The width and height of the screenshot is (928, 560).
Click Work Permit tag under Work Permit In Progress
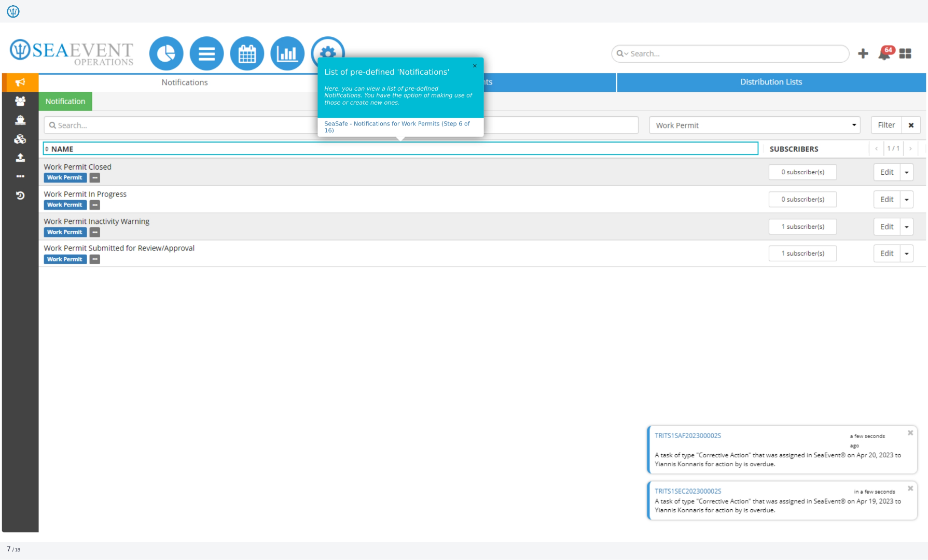coord(65,205)
